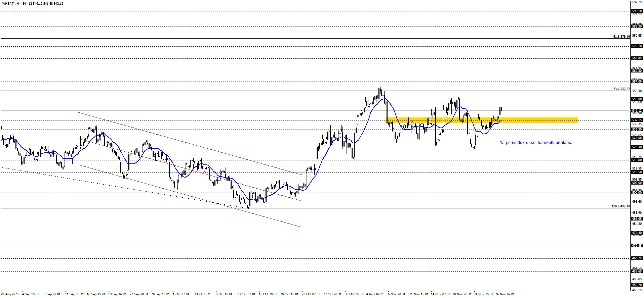Click the 26 Nov 07:01 time axis label
The height and width of the screenshot is (298, 644).
tap(505, 294)
